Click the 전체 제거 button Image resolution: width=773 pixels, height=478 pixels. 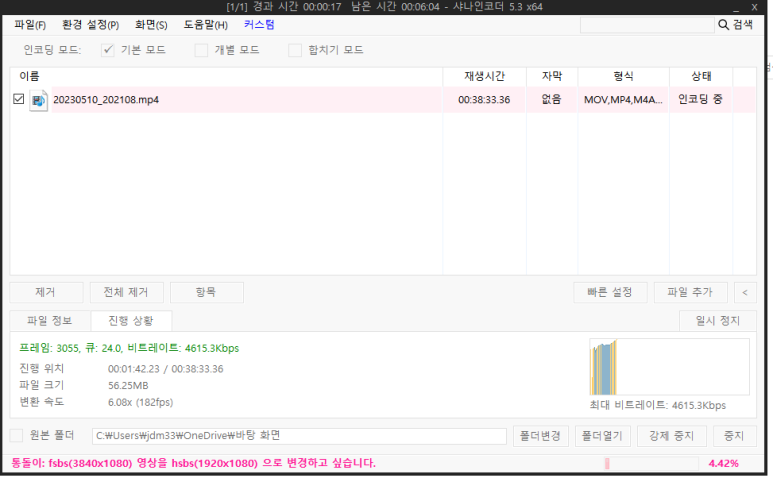pos(126,292)
